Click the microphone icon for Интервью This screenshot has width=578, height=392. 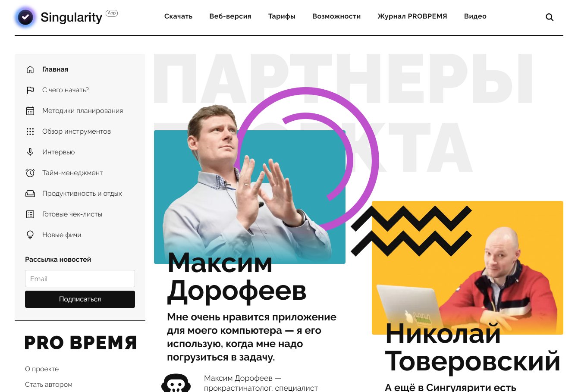point(30,152)
